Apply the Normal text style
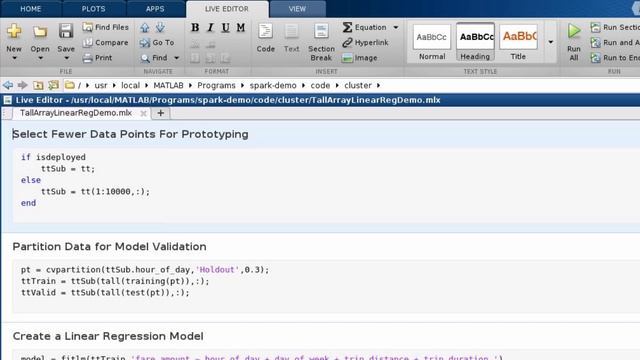640x360 pixels. tap(432, 42)
